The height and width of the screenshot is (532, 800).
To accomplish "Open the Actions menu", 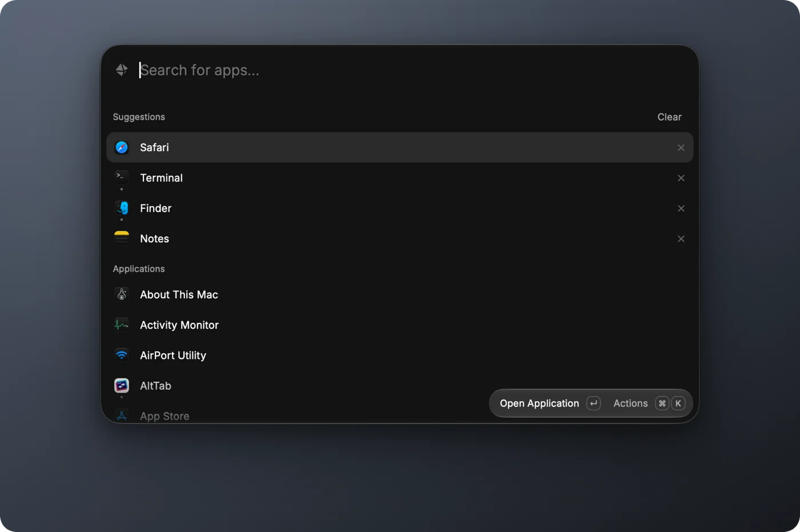I will click(630, 403).
